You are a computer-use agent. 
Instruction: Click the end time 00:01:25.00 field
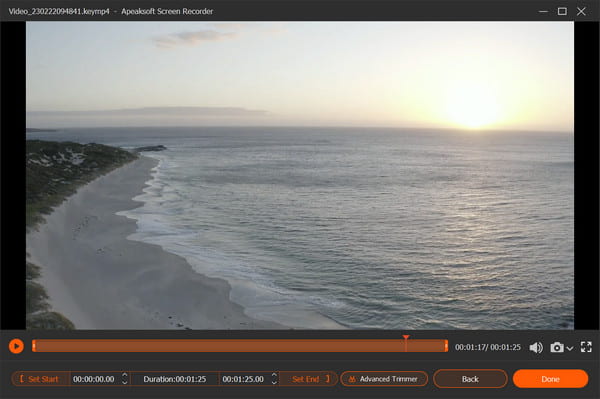click(x=243, y=379)
